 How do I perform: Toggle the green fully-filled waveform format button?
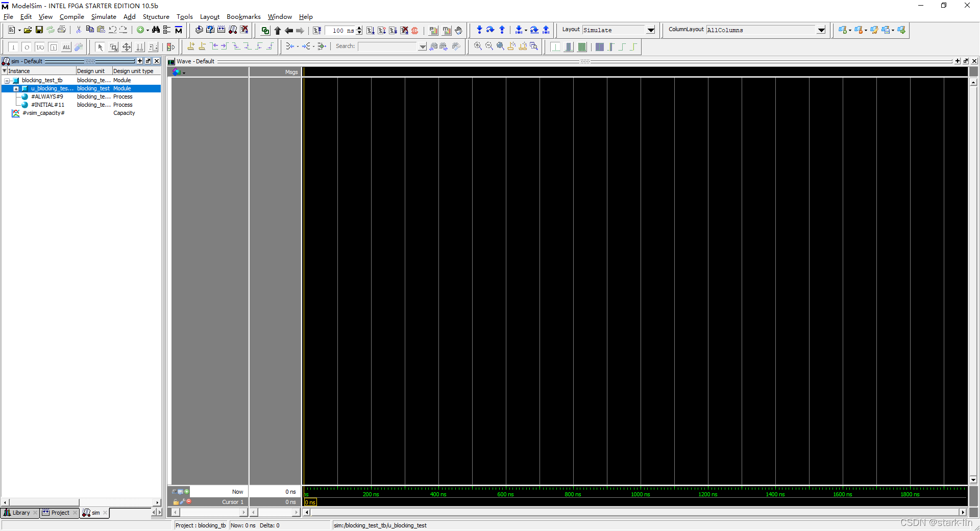(x=582, y=47)
